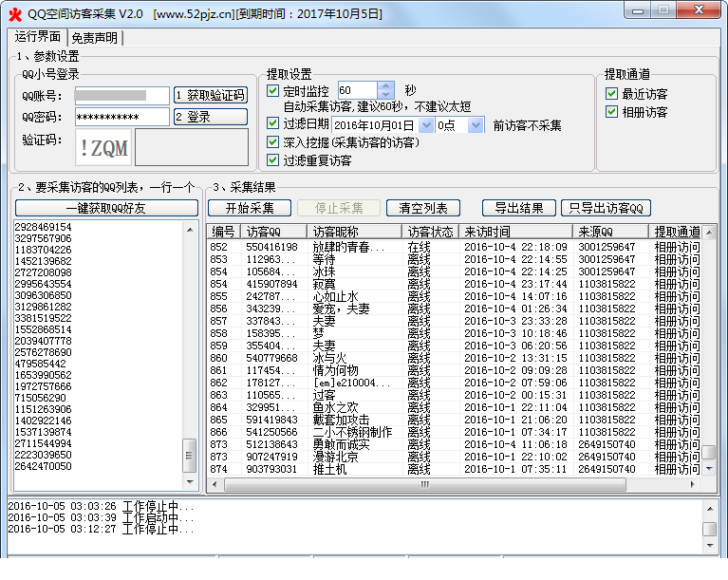Click 只导出访客QQ button
728x580 pixels.
click(x=606, y=208)
